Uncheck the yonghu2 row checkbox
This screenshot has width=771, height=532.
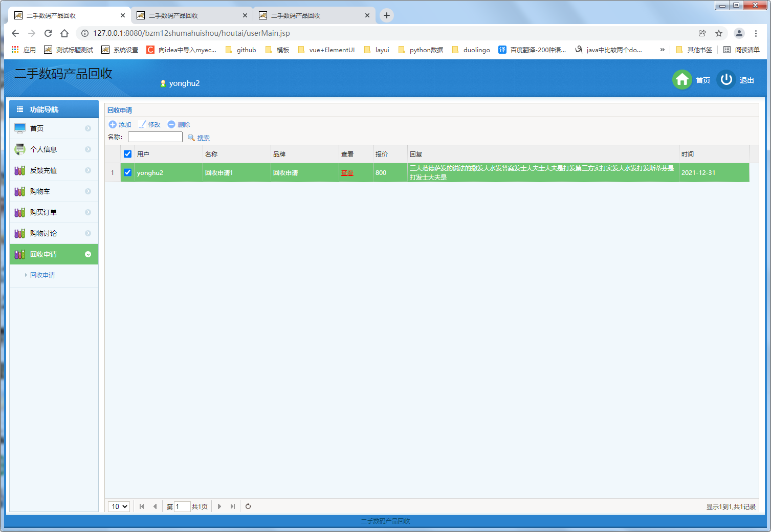tap(128, 172)
